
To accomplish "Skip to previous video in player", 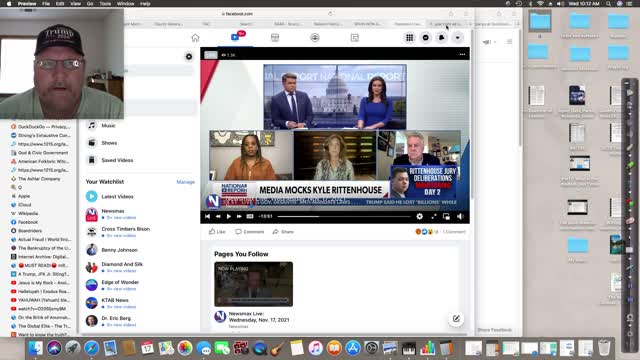I will [x=207, y=216].
